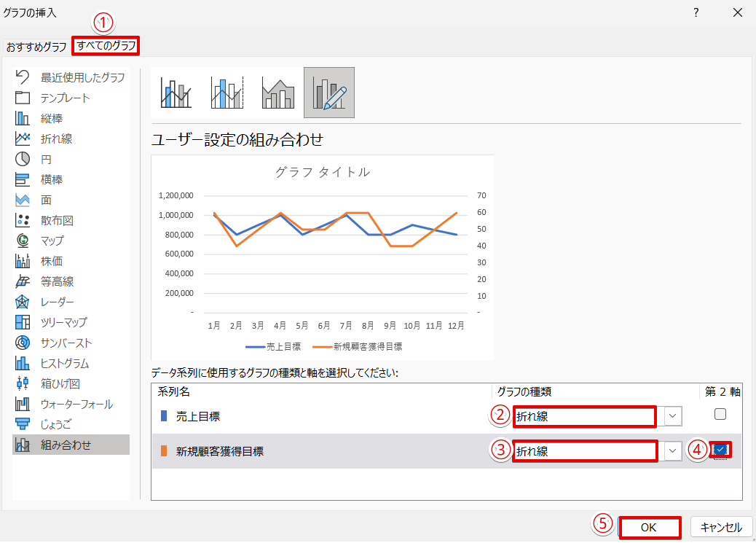Click the chart preview thumbnail
Screen dimensions: 756x543
point(322,257)
